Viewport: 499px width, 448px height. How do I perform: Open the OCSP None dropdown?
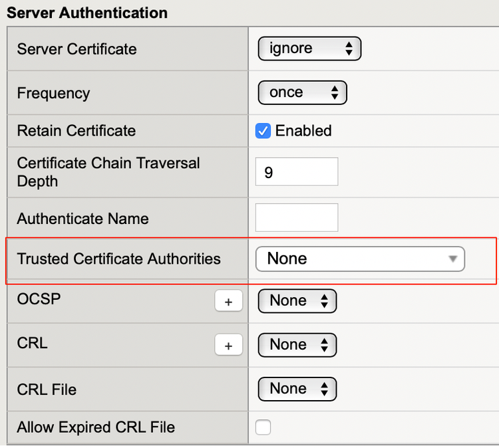pyautogui.click(x=297, y=301)
